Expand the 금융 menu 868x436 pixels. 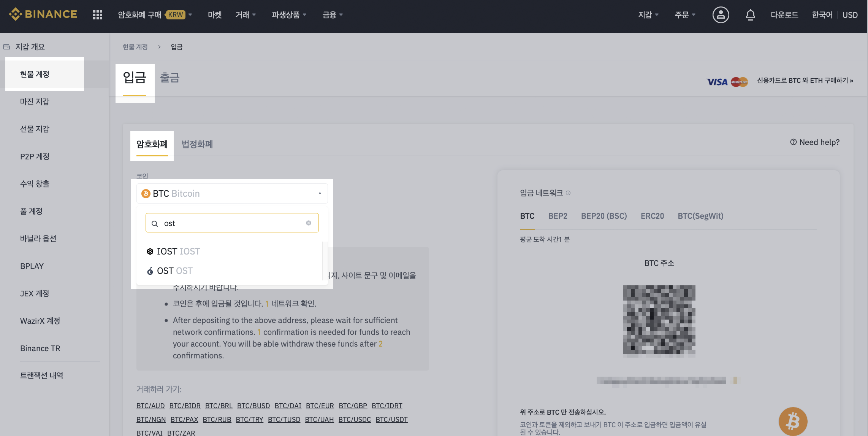click(333, 15)
